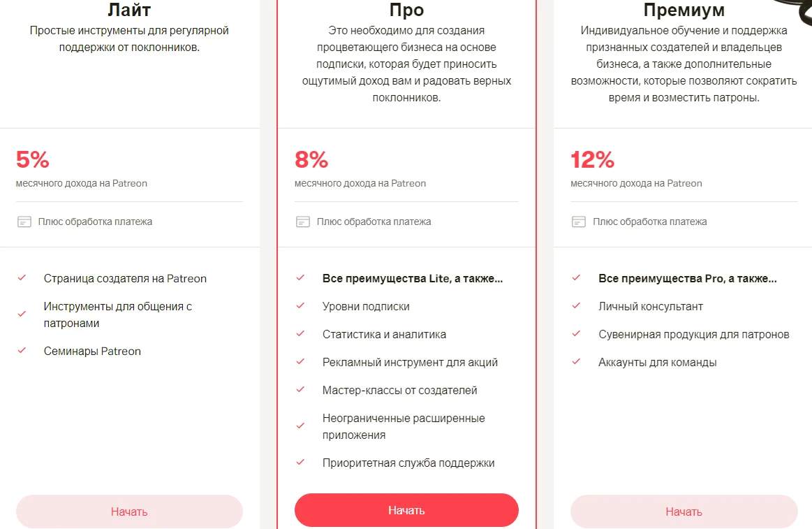812x529 pixels.
Task: Click checkmark next to Приоритетная служба поддержки
Action: [x=300, y=463]
